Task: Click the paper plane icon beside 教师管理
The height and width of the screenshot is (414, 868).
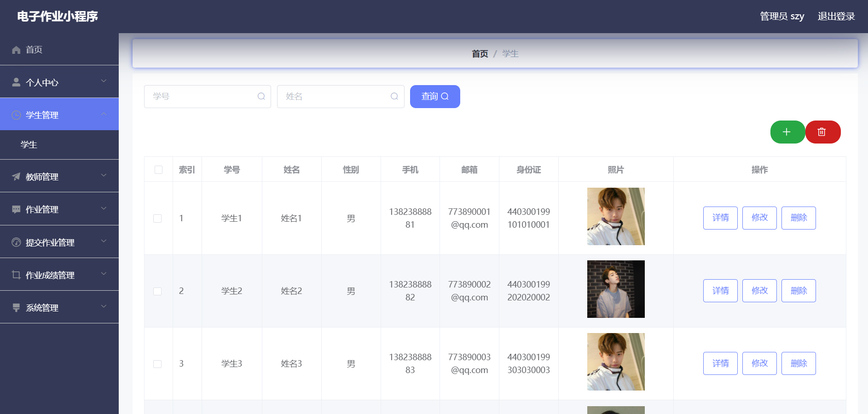Action: [x=16, y=177]
